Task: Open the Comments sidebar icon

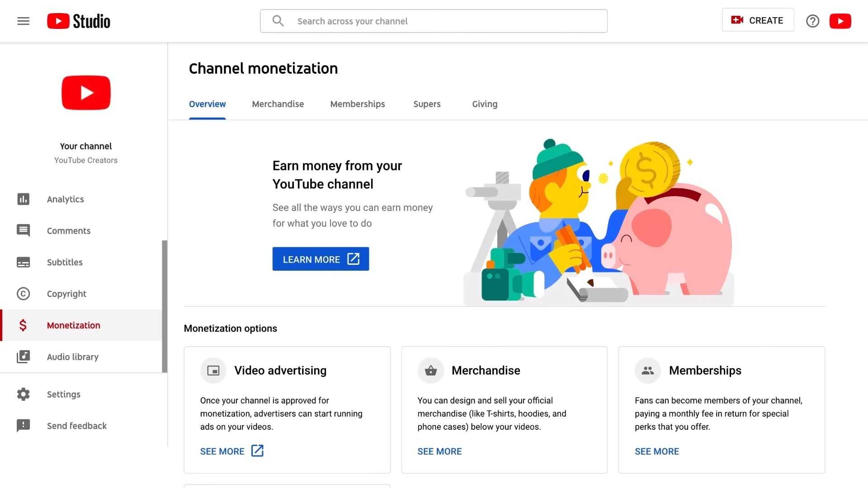Action: (x=23, y=230)
